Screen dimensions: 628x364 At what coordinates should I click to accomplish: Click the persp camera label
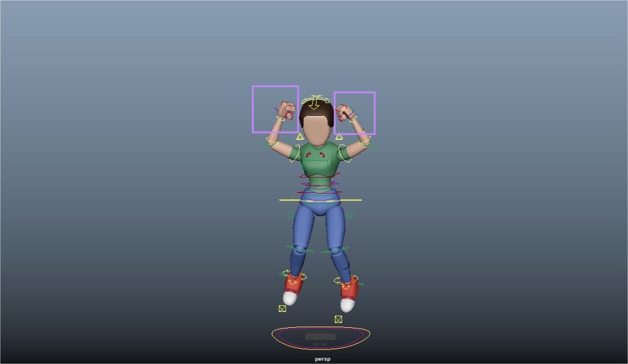(x=323, y=359)
